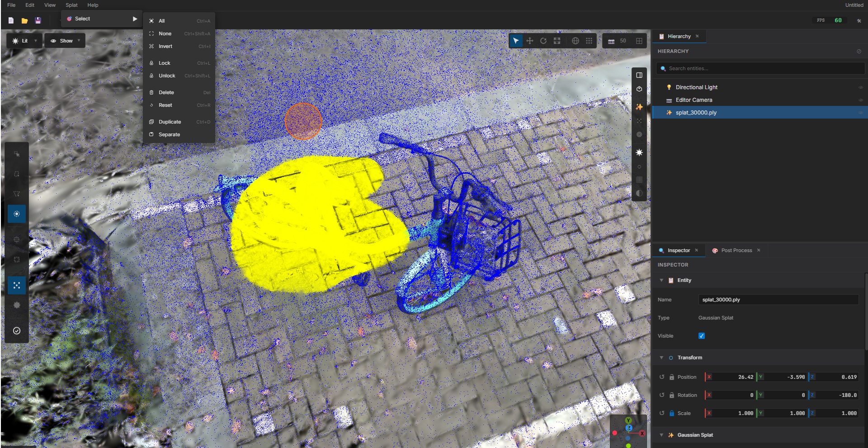Activate the Rotate transform tool in top toolbar
Screen dimensions: 868x448
pos(543,41)
